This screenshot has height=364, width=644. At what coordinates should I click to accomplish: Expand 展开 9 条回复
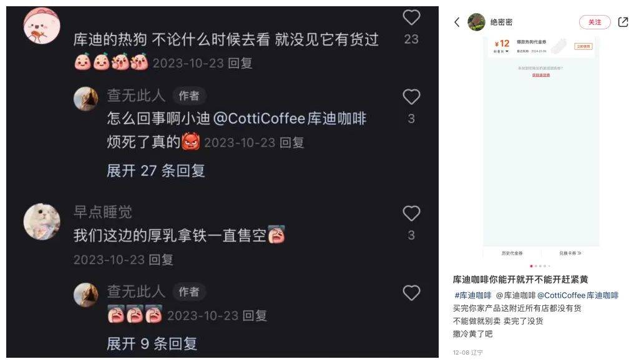point(152,343)
